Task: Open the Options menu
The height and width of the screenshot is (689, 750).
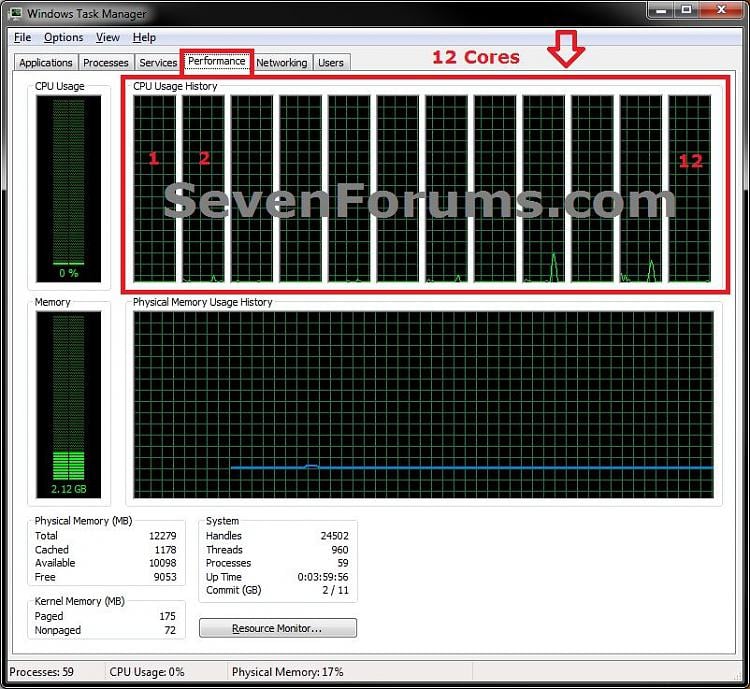Action: (64, 37)
